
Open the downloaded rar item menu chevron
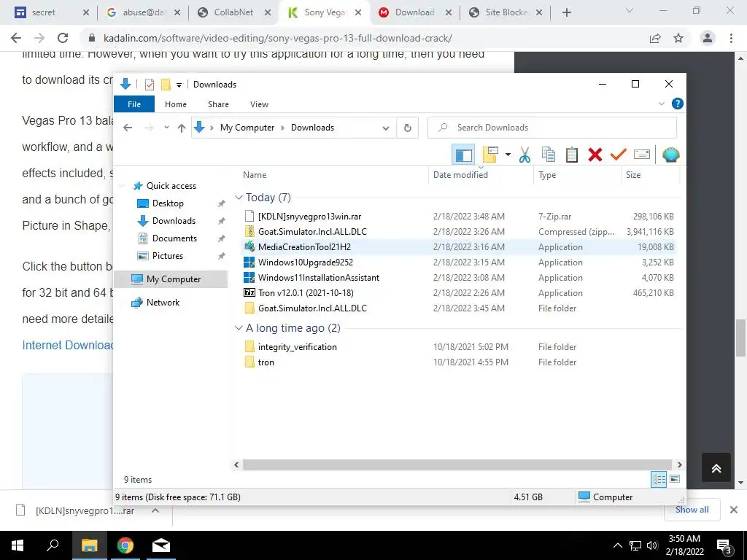[155, 510]
